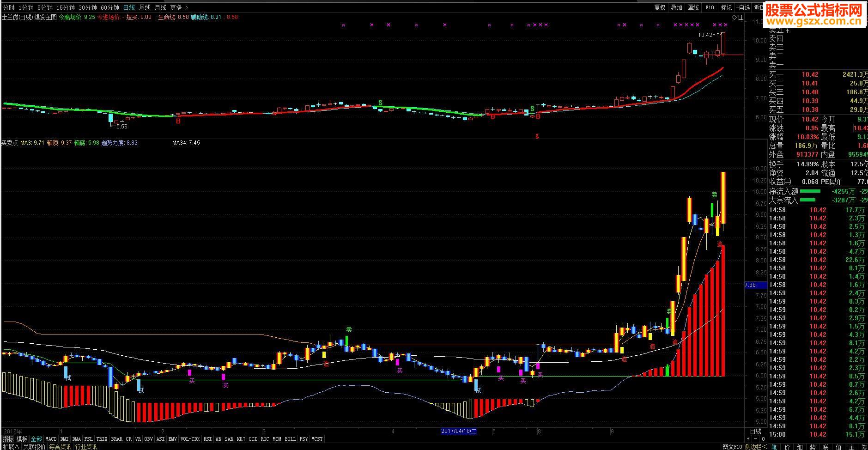This screenshot has height=450, width=868.
Task: Click the 复权 toolbar button
Action: [x=660, y=7]
